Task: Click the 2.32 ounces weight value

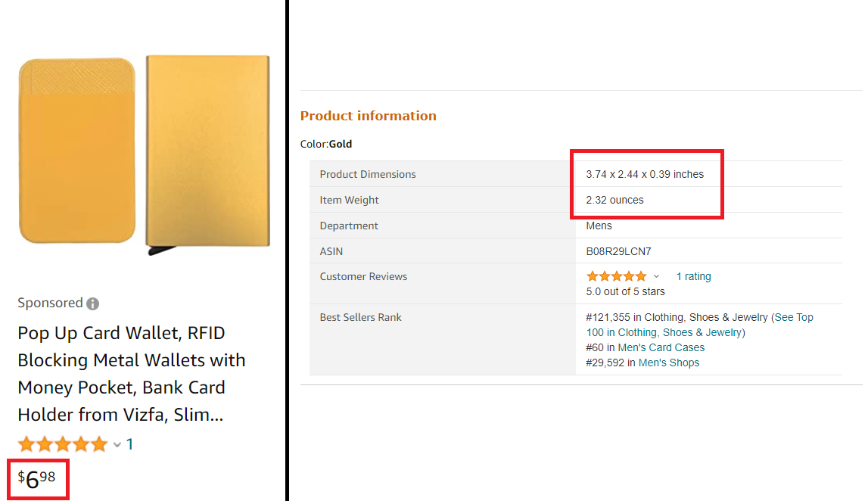Action: click(614, 200)
